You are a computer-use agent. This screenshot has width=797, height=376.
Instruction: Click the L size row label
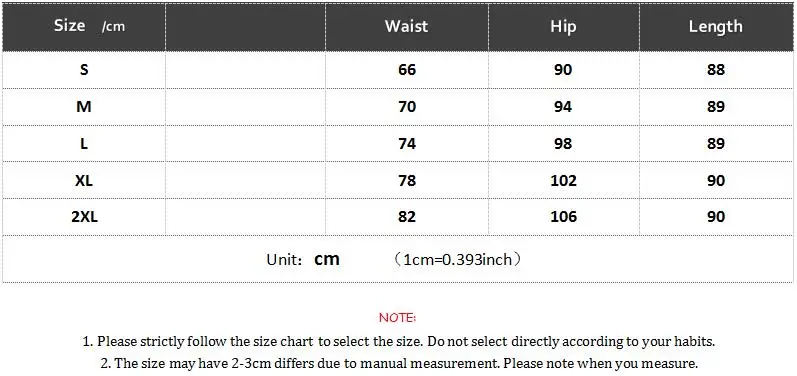[x=84, y=144]
